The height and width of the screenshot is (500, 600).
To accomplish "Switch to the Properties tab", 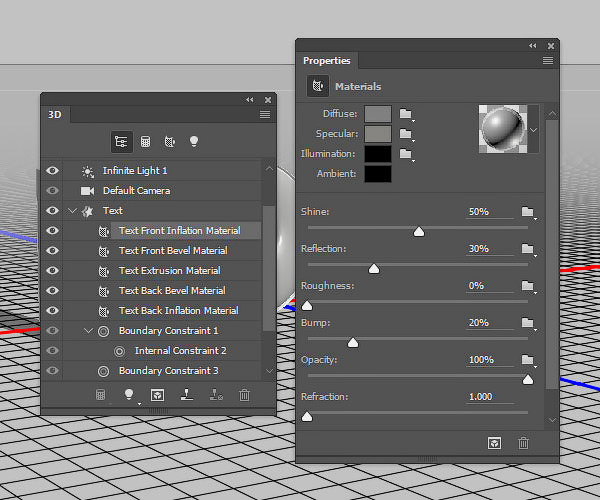I will click(327, 60).
